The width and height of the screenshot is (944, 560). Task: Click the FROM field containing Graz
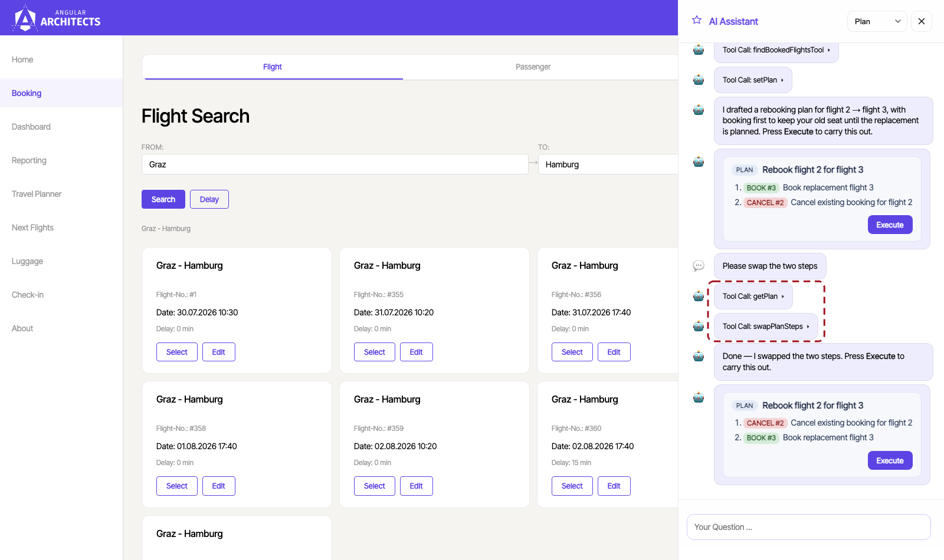pyautogui.click(x=335, y=164)
